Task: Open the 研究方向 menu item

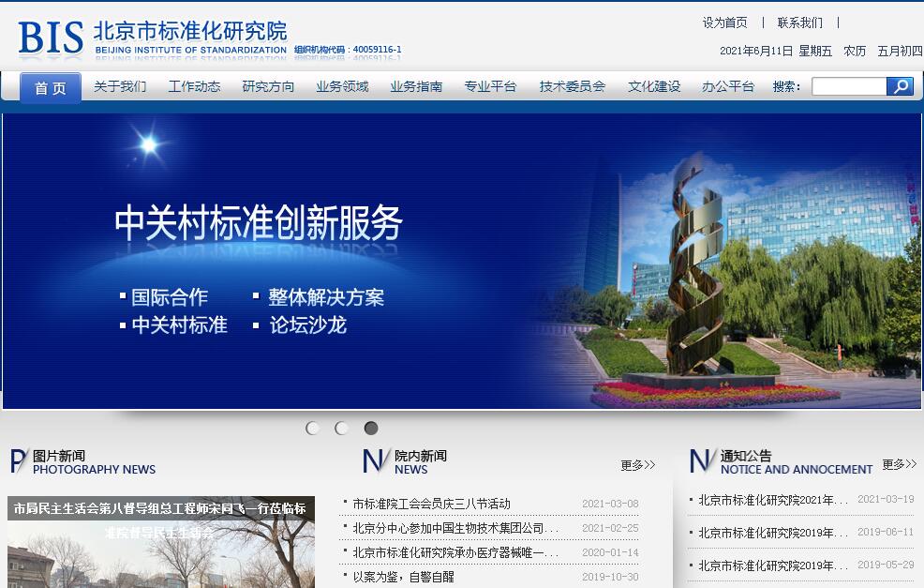Action: coord(268,86)
